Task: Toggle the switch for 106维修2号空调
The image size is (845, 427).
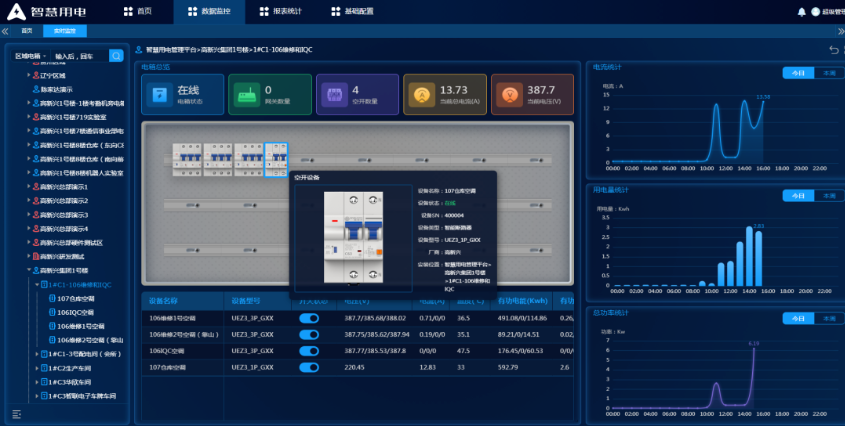Action: [309, 334]
